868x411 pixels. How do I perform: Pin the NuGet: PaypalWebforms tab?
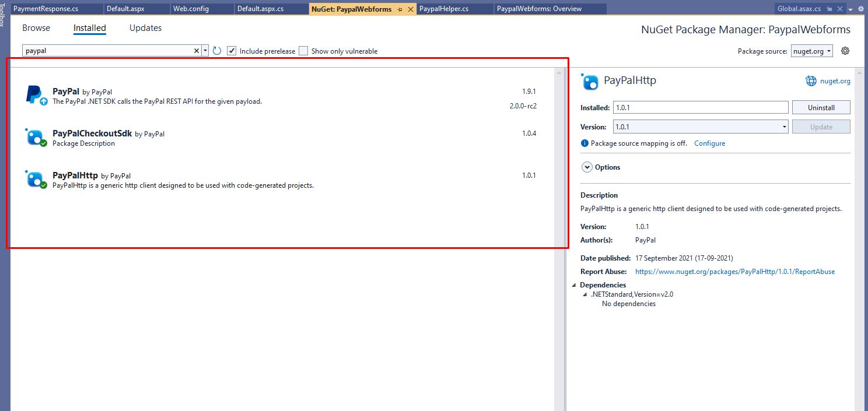pos(400,9)
